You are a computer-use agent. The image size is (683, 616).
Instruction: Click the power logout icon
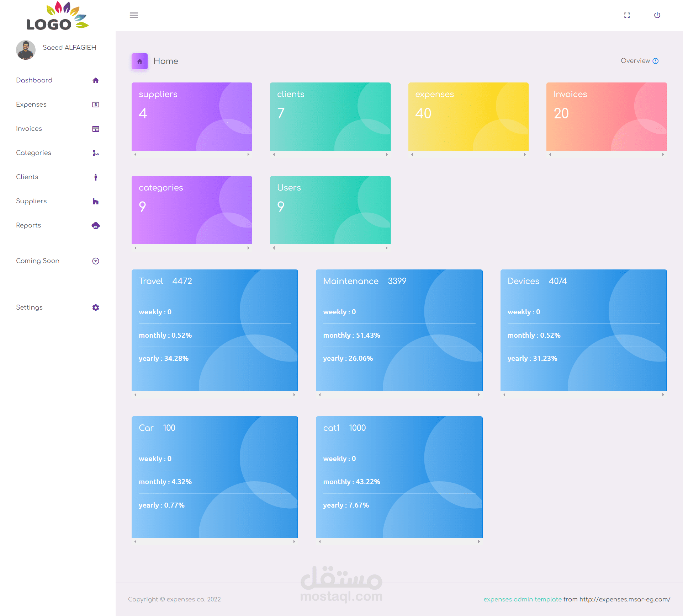[657, 15]
